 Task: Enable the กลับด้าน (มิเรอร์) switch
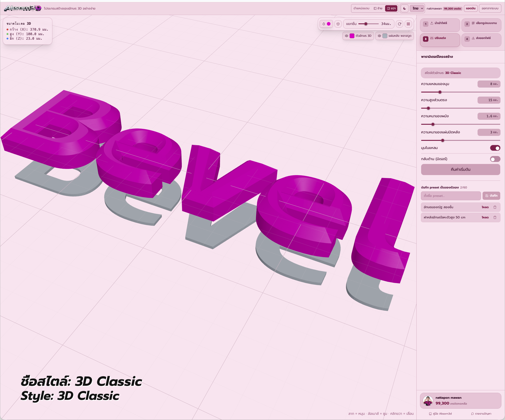click(495, 159)
